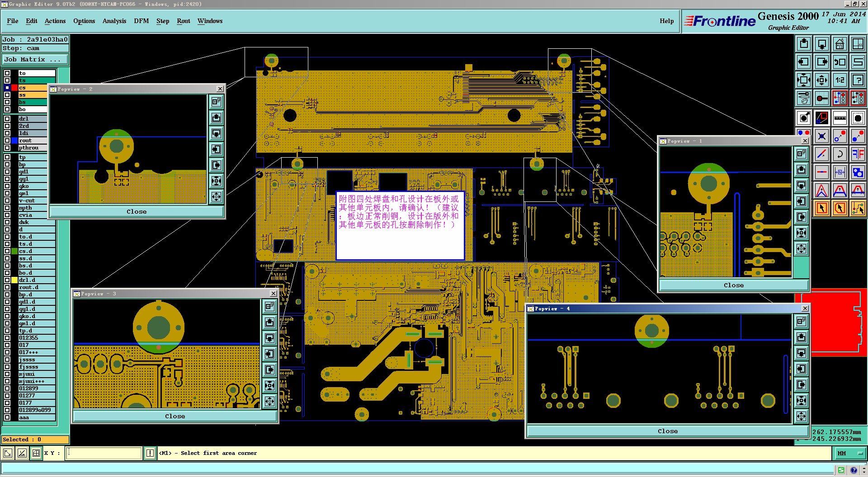Click the top overview icon in Popview 1

(802, 154)
